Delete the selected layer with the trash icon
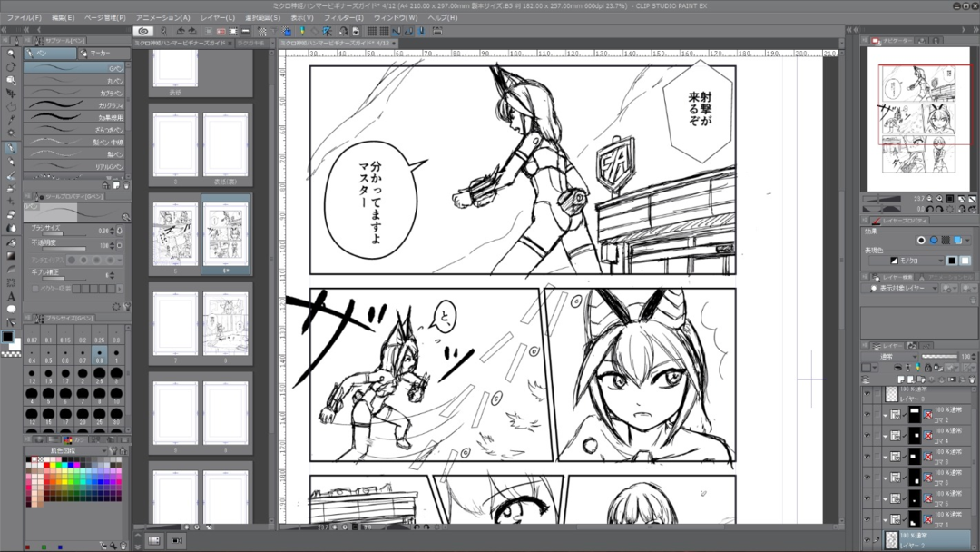Screen dimensions: 980x552 972,379
